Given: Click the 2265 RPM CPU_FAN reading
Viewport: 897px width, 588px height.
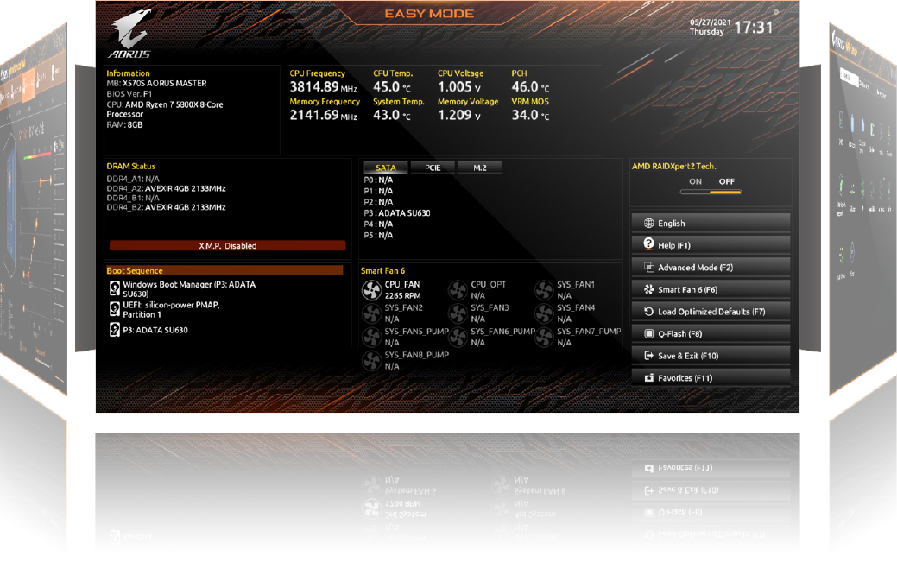Looking at the screenshot, I should 402,295.
